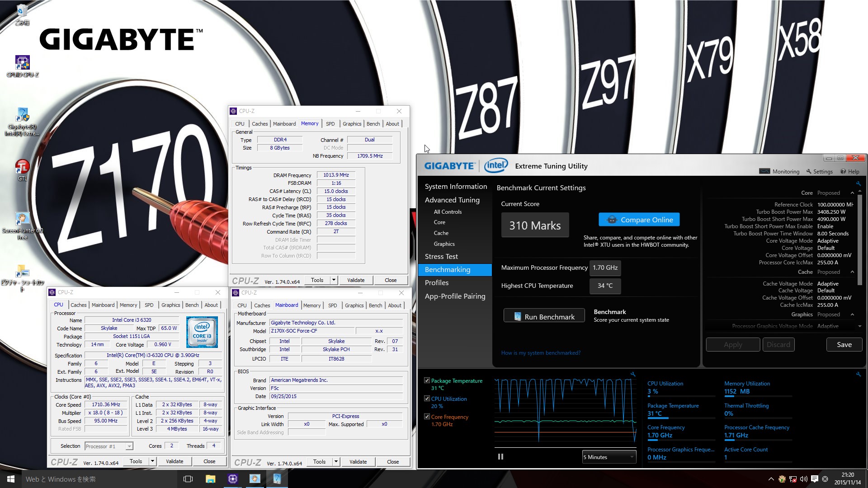Open Profiles in XTU sidebar
This screenshot has width=868, height=488.
tap(437, 282)
